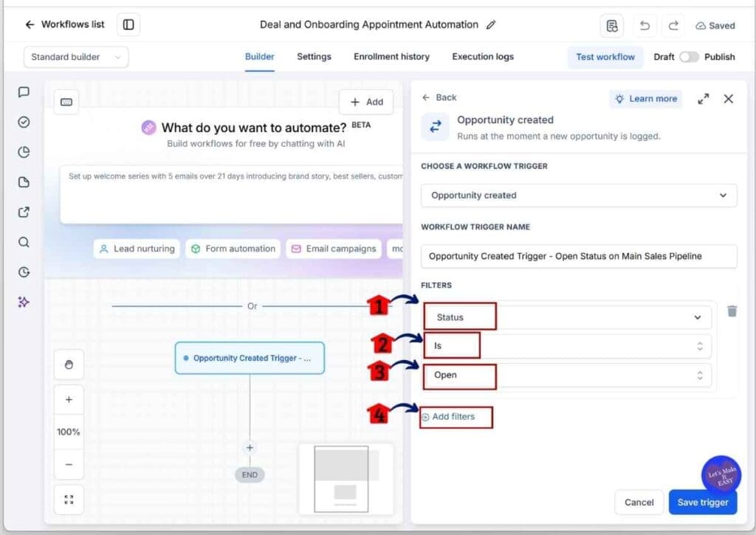The image size is (756, 535).
Task: Open the sticky note sidebar icon
Action: pyautogui.click(x=24, y=182)
